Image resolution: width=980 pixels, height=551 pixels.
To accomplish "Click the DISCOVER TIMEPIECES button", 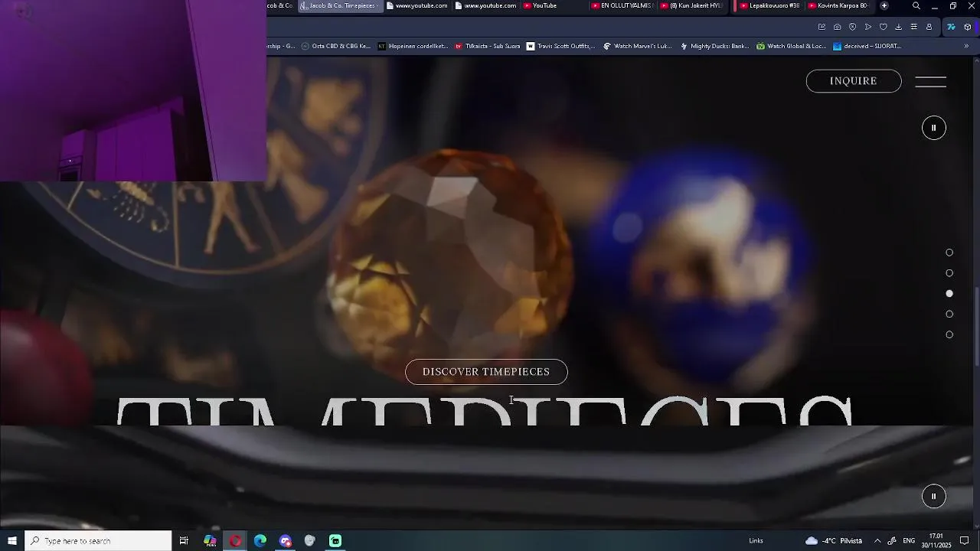I will pos(486,372).
